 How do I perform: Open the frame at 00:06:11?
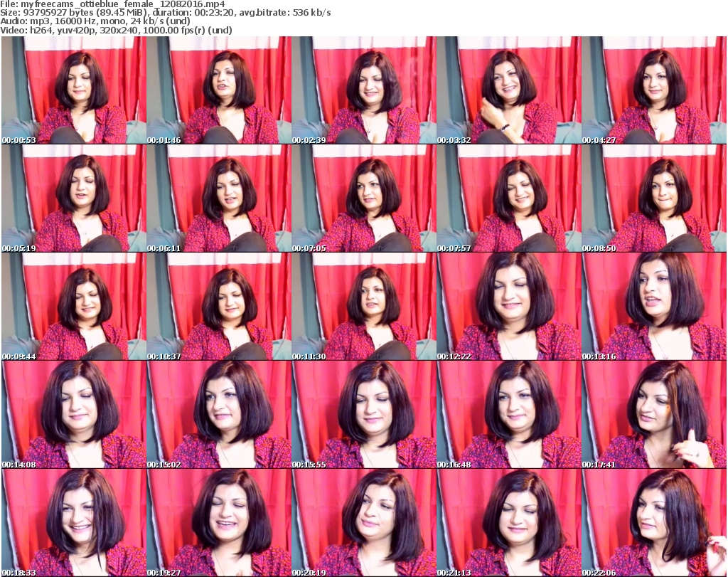(219, 198)
